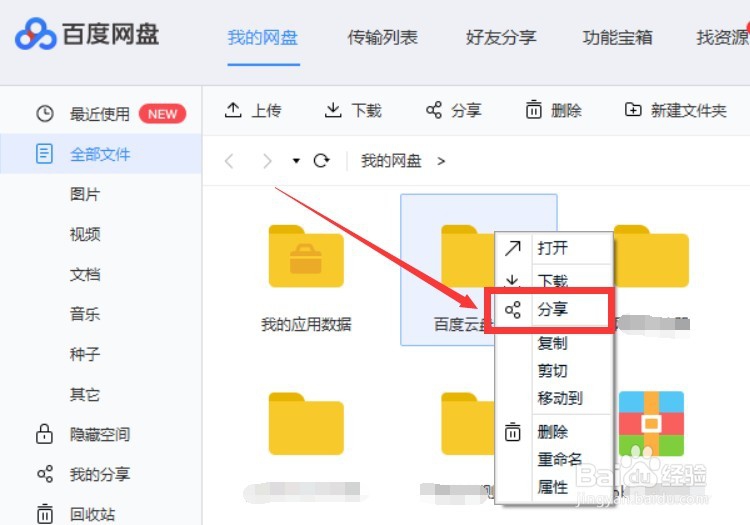The width and height of the screenshot is (750, 525).
Task: Open the 我的网盘 tab
Action: pyautogui.click(x=263, y=37)
